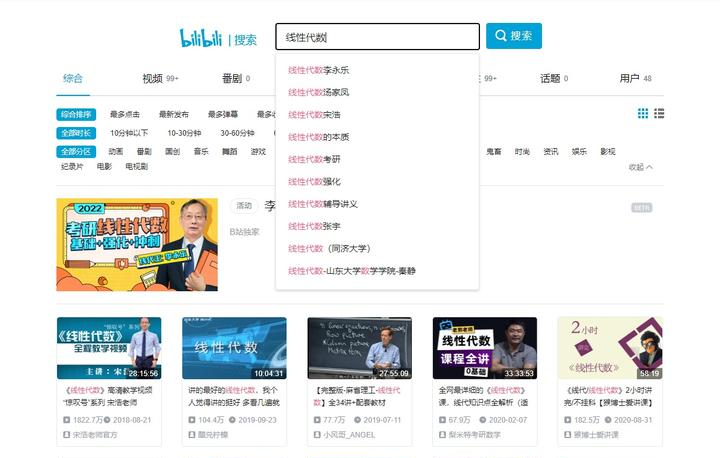Viewport: 720px width, 458px height.
Task: Open title 《线性代数》高清教学视频
Action: coord(109,396)
